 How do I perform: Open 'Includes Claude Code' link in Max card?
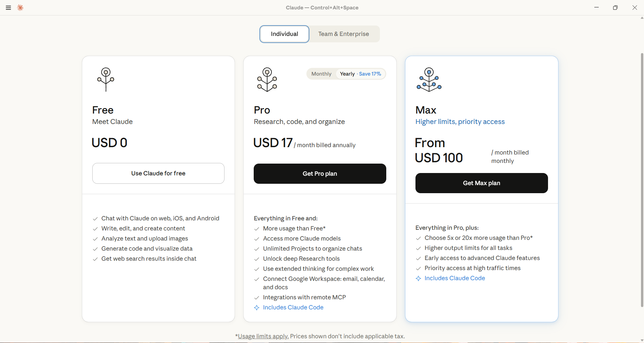coord(455,278)
